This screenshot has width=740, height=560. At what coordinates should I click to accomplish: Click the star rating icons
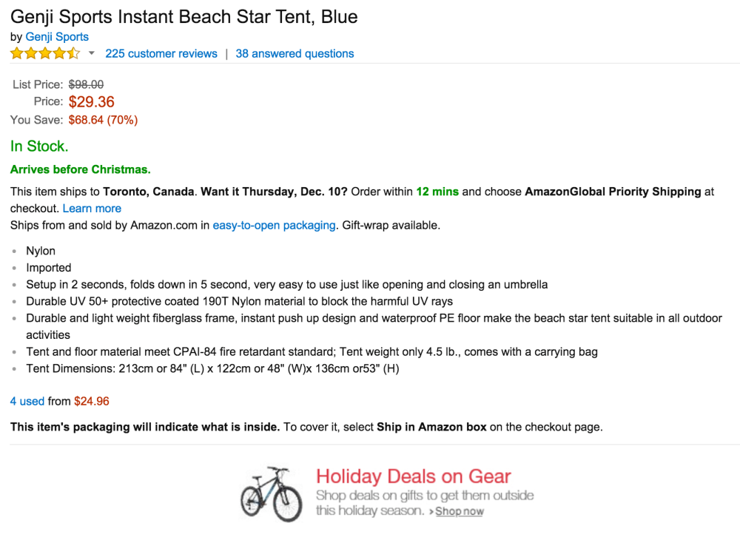(44, 53)
